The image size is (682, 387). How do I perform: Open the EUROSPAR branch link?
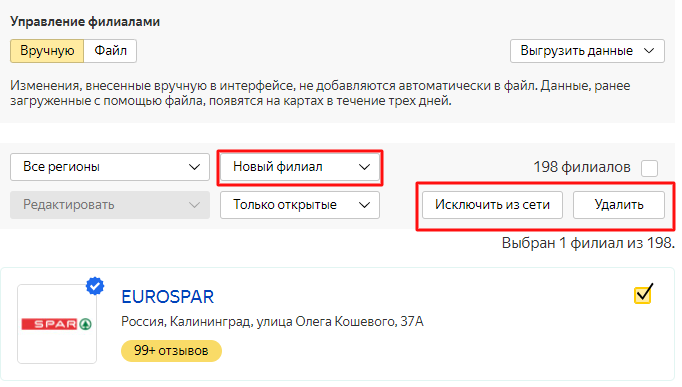167,297
